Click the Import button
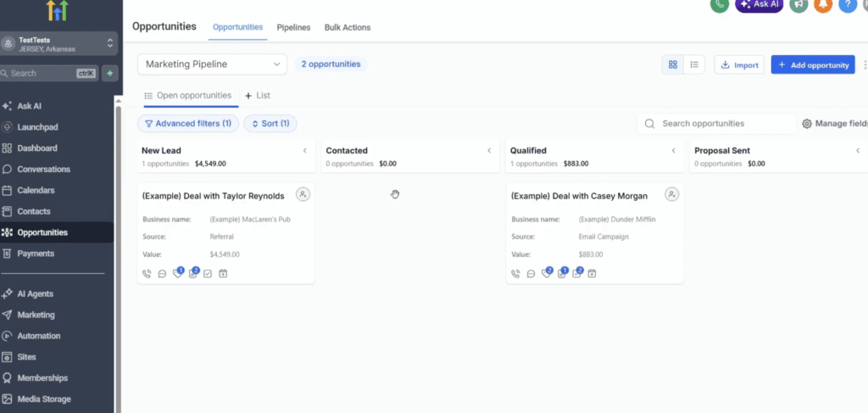The image size is (868, 413). tap(739, 64)
